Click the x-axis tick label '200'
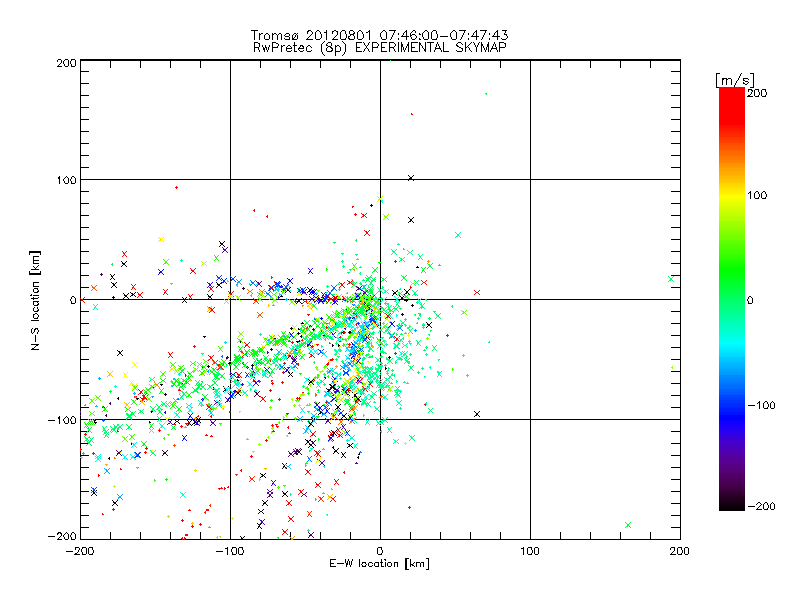 coord(680,552)
